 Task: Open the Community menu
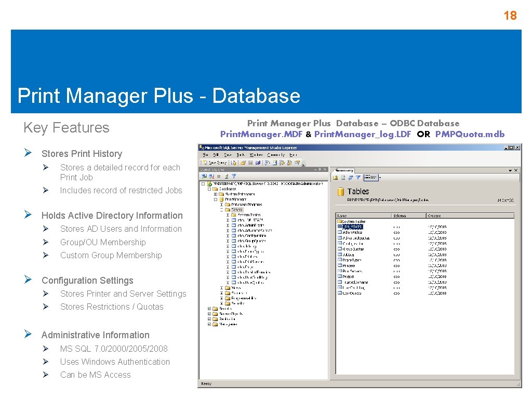coord(276,155)
